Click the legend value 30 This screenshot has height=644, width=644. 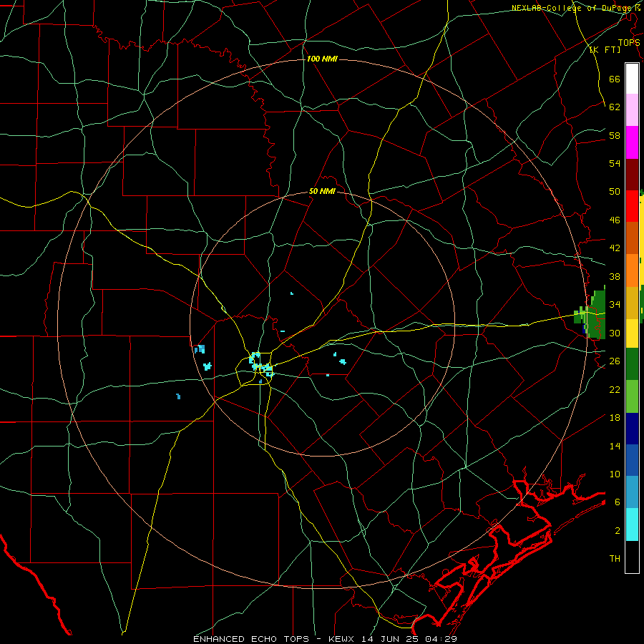point(615,333)
